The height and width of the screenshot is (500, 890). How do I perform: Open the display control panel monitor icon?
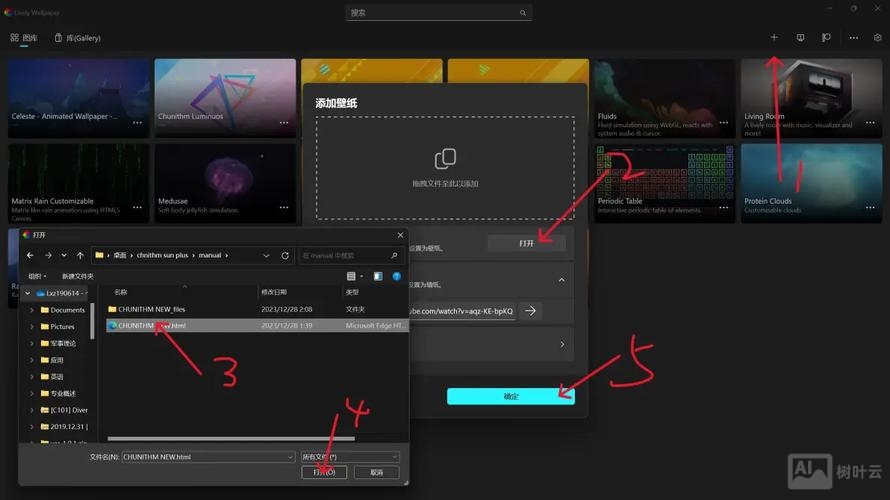coord(800,38)
